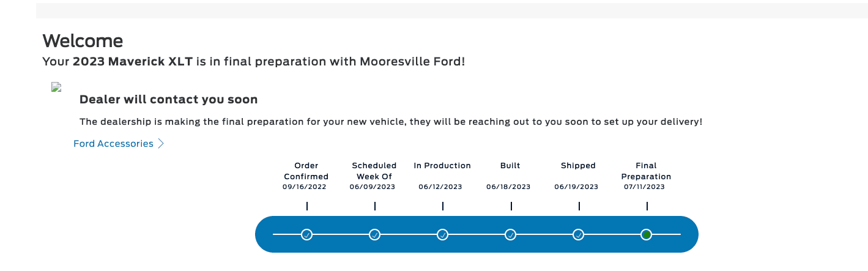Click the Order Confirmed checkmark circle
The height and width of the screenshot is (271, 868).
(307, 234)
